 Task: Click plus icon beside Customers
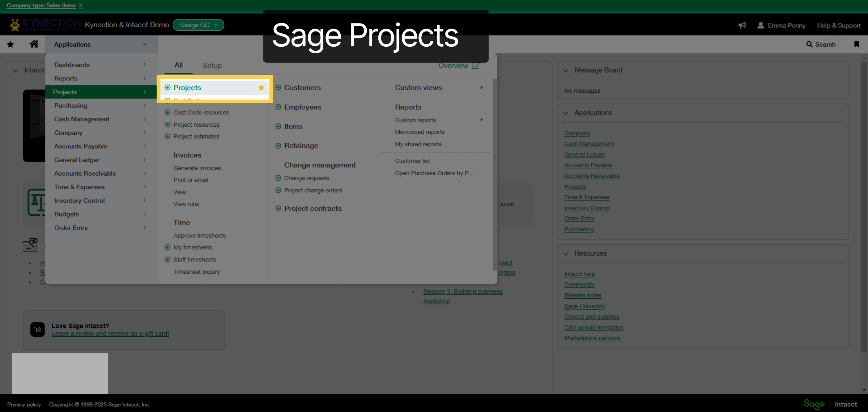click(278, 87)
